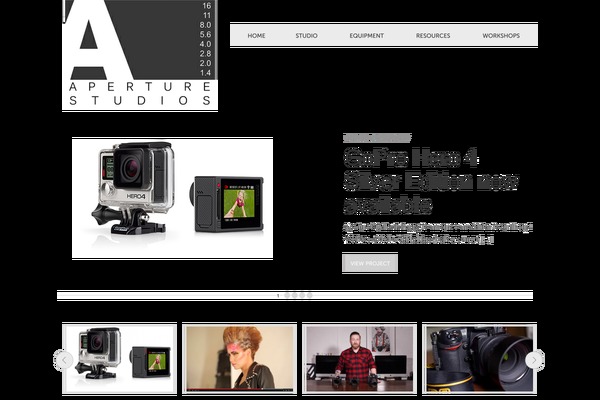600x400 pixels.
Task: Open the man in plaid shirt thumbnail
Action: pyautogui.click(x=359, y=359)
